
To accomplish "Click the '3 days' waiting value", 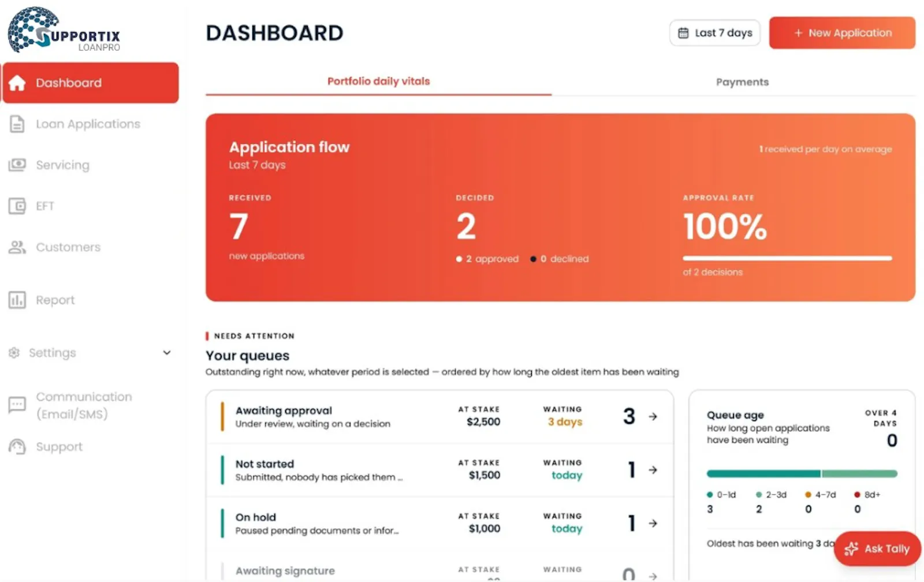I will pos(565,422).
